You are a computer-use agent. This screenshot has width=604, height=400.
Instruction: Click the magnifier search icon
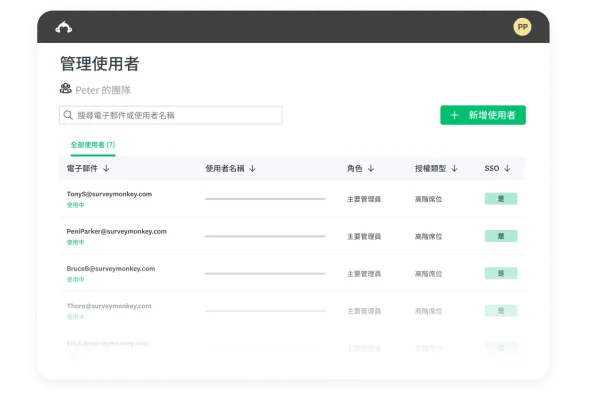pos(68,115)
